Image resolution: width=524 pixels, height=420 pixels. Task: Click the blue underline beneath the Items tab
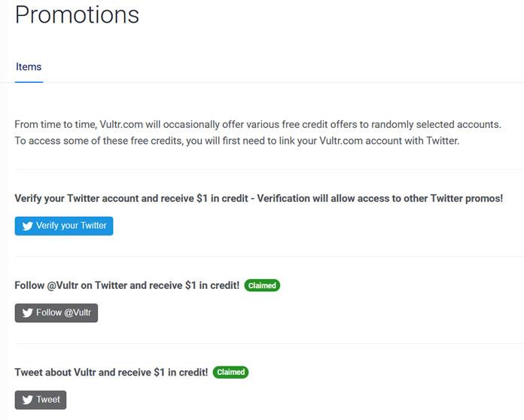pos(29,82)
